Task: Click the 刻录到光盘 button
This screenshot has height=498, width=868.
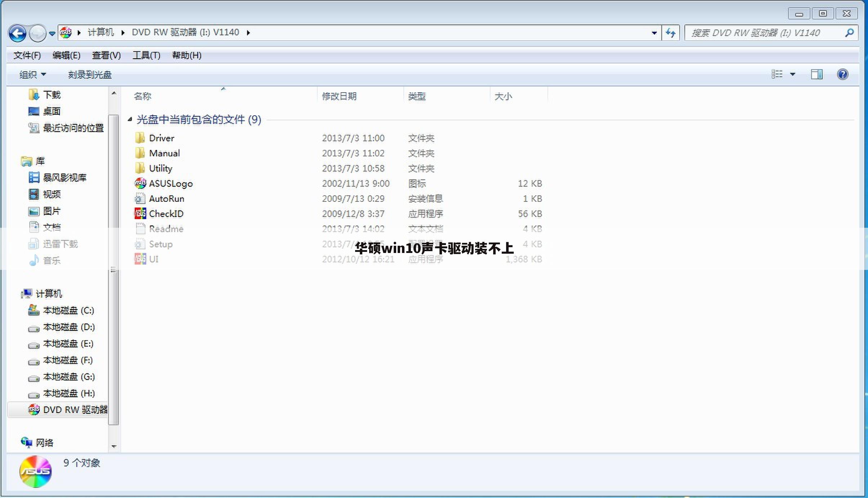Action: pos(89,74)
